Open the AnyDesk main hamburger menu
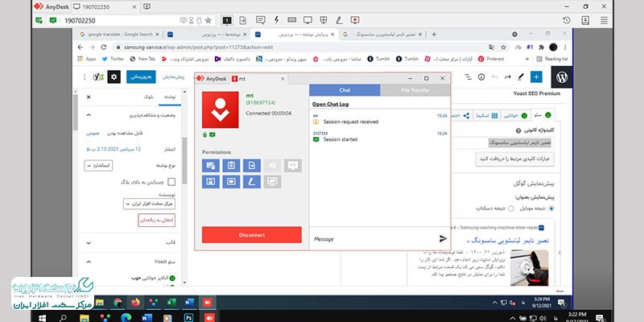The image size is (644, 322). pyautogui.click(x=604, y=20)
